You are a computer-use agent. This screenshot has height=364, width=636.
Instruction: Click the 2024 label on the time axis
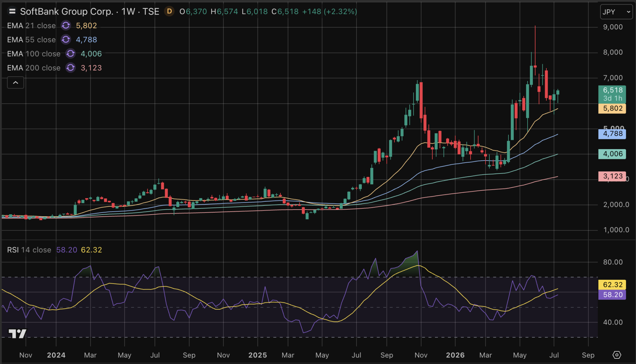pyautogui.click(x=56, y=355)
